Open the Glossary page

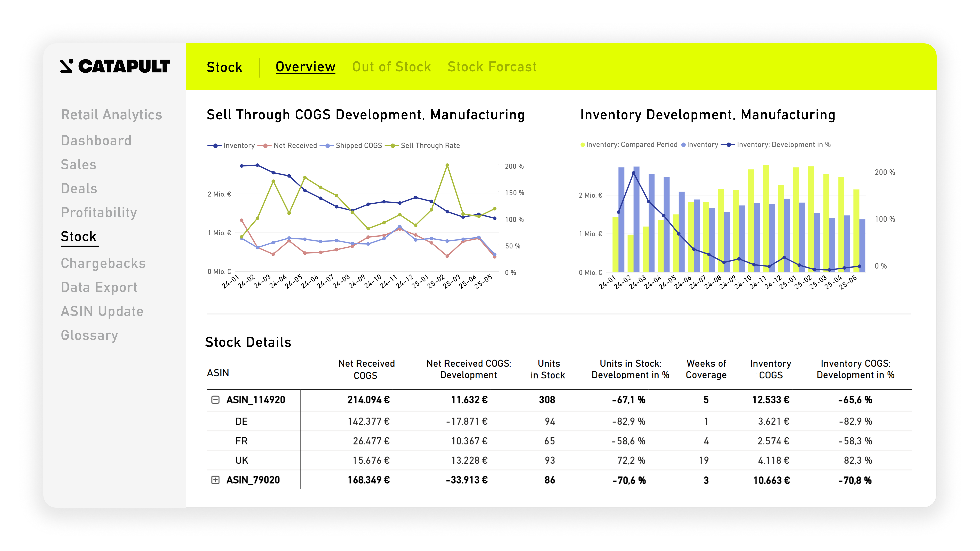(89, 335)
